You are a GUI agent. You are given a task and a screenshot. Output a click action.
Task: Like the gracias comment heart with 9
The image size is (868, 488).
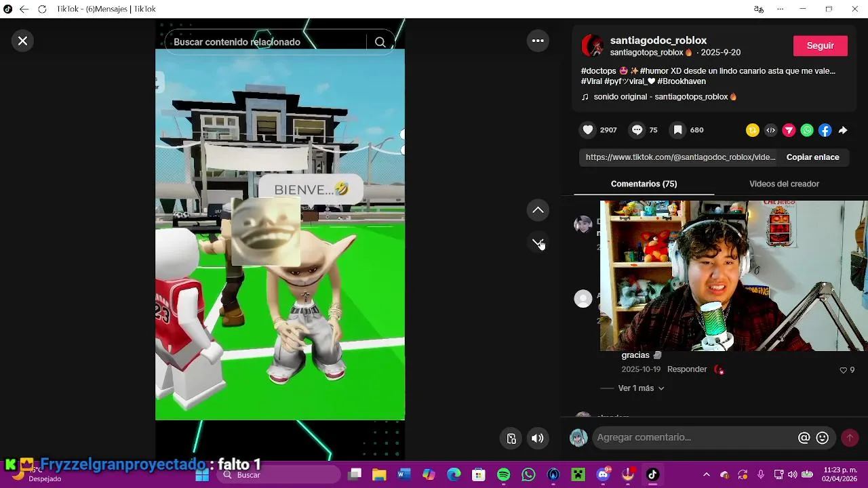[844, 370]
